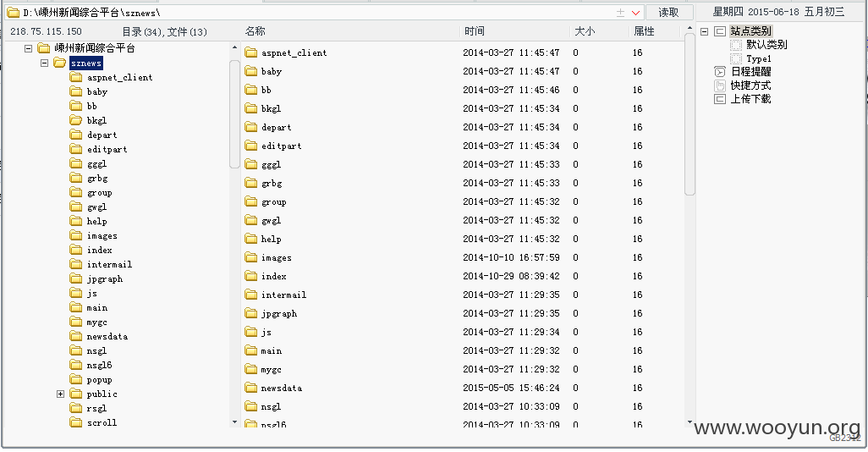Click the timestamp 2014-10-10 16:57:59

click(511, 257)
